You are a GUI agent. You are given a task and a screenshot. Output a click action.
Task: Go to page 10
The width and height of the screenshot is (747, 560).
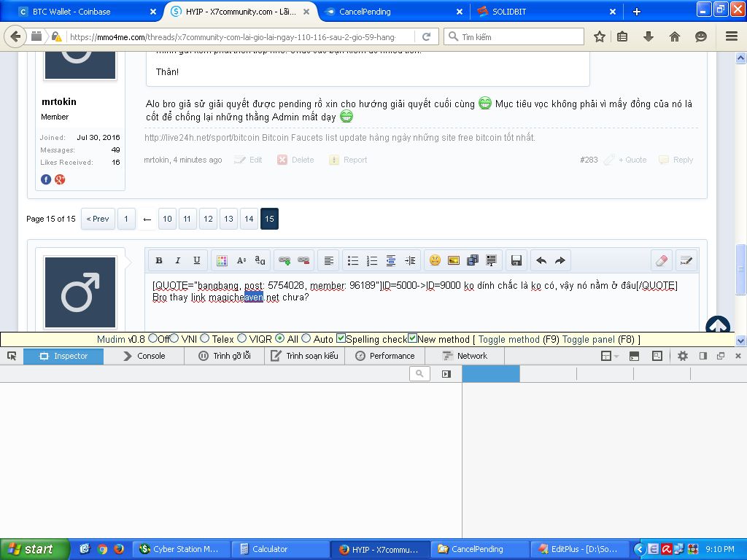pyautogui.click(x=167, y=219)
